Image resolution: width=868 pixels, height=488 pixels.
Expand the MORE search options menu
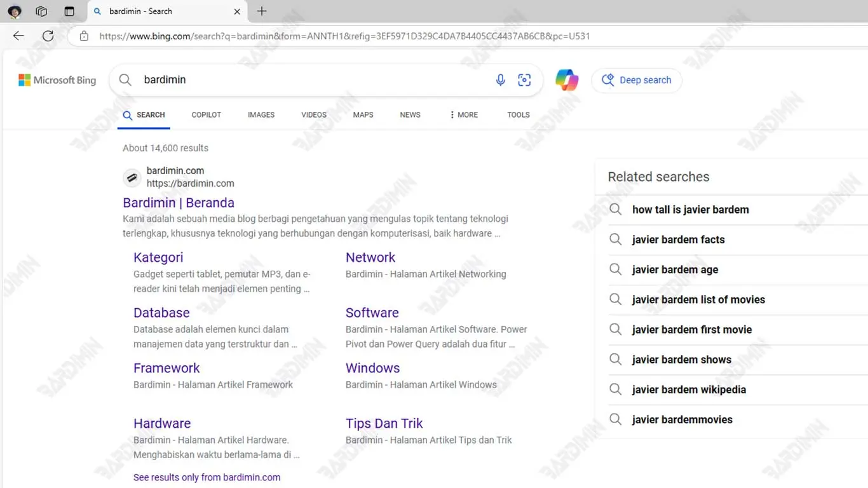point(463,115)
